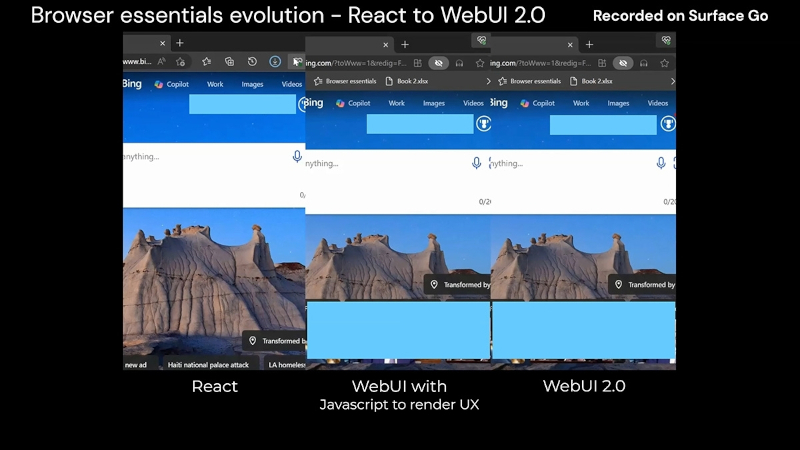Open Favorites list icon in React window
800x450 pixels.
coord(206,62)
